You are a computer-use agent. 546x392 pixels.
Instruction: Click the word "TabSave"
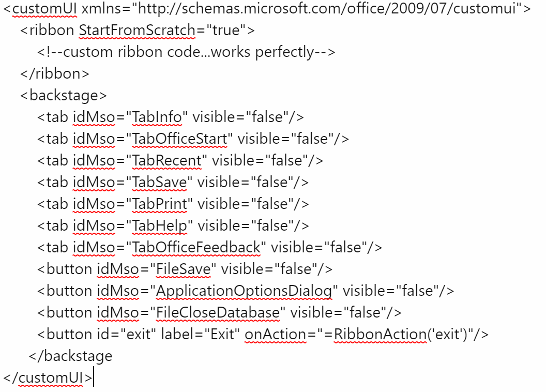pos(160,183)
